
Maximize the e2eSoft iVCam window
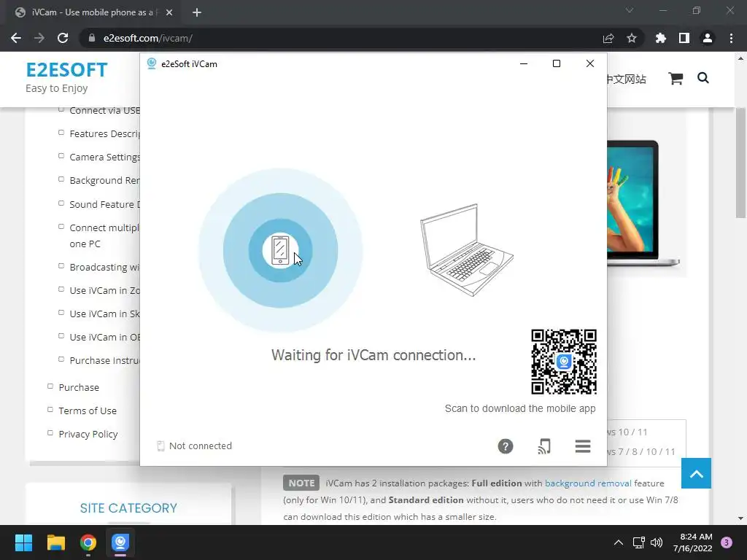click(x=557, y=64)
